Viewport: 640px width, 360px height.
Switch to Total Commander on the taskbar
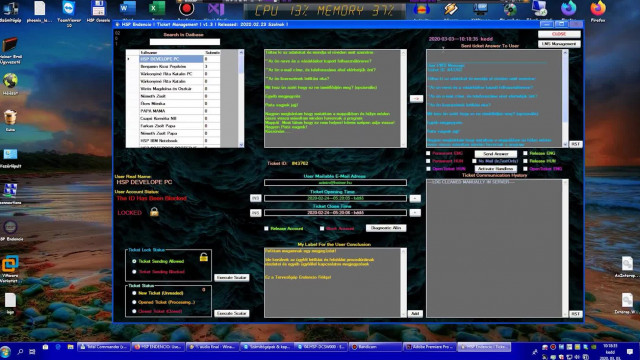(104, 347)
